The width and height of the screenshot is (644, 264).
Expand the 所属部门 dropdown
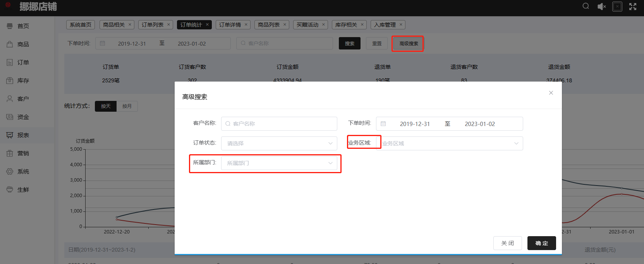coord(279,163)
